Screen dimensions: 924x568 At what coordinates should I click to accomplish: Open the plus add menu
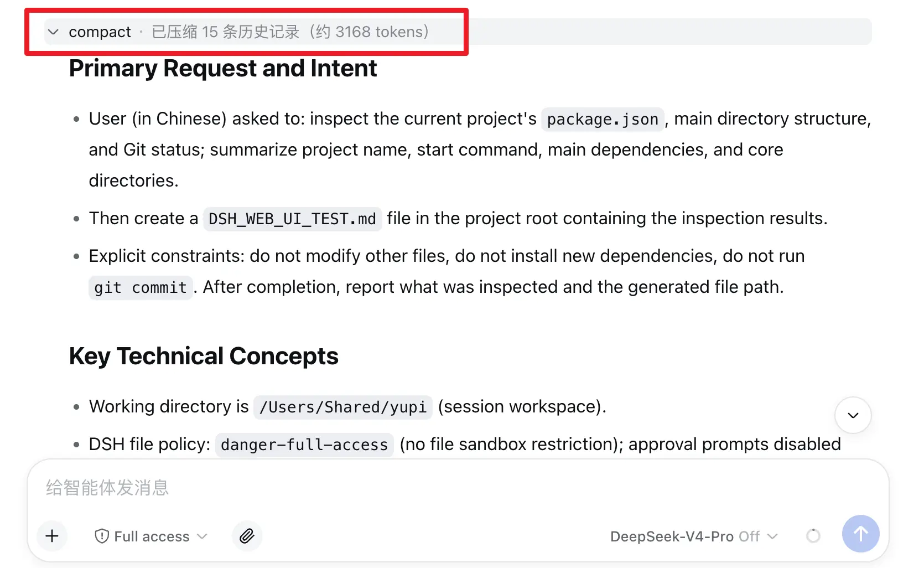tap(52, 536)
